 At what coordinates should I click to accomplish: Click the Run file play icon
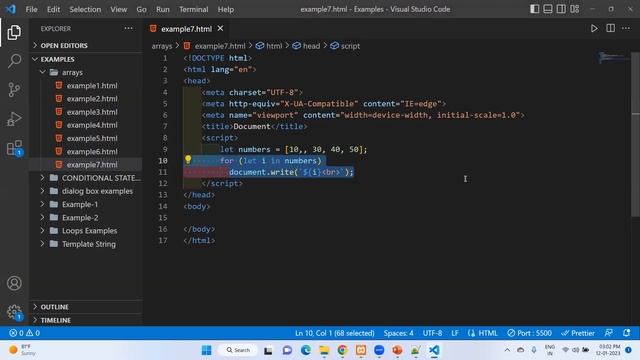pos(594,28)
